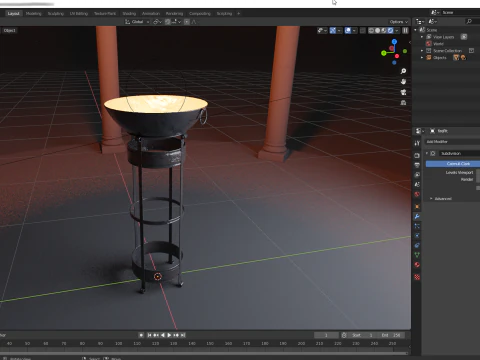Pause the viewport render preview

tap(405, 30)
